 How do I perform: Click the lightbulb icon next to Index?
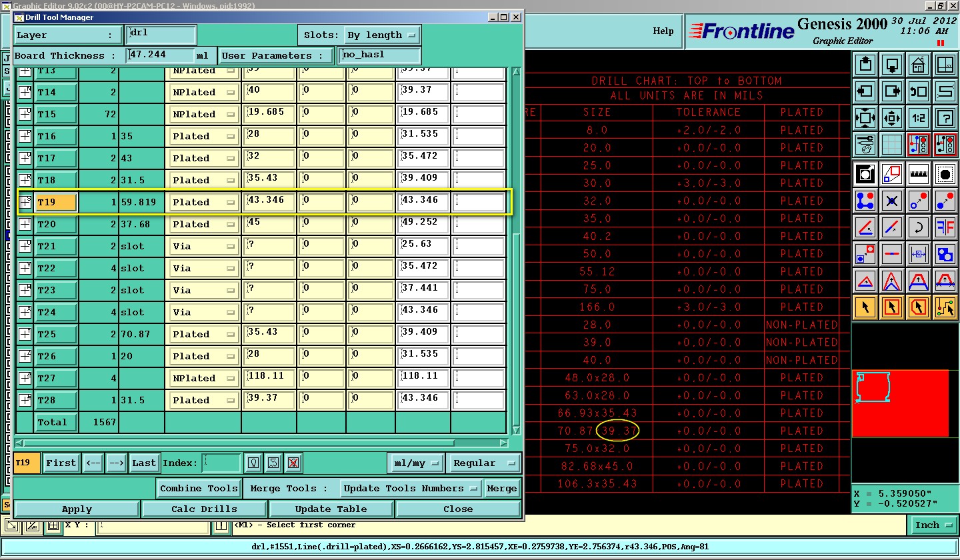(253, 463)
